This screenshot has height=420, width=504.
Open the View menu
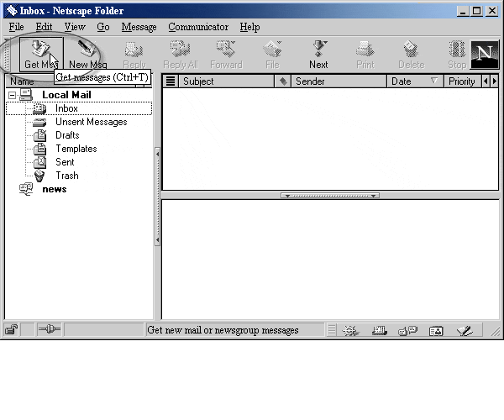pyautogui.click(x=75, y=27)
